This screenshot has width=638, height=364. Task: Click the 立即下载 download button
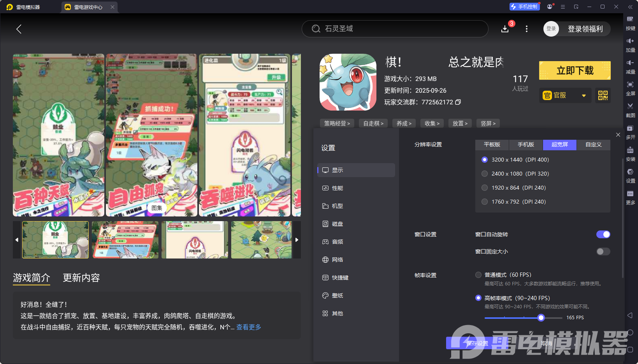tap(575, 70)
